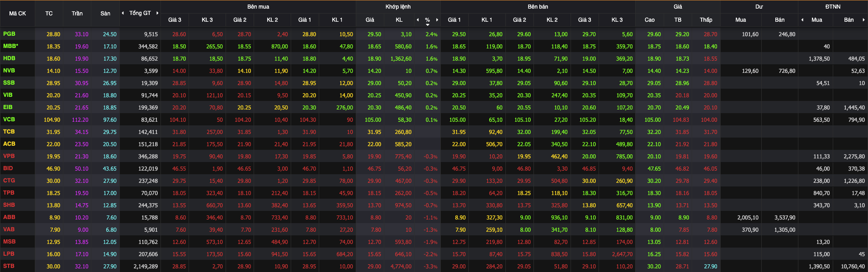The width and height of the screenshot is (868, 272).
Task: Click the left arrow next to the % column header
Action: click(418, 20)
